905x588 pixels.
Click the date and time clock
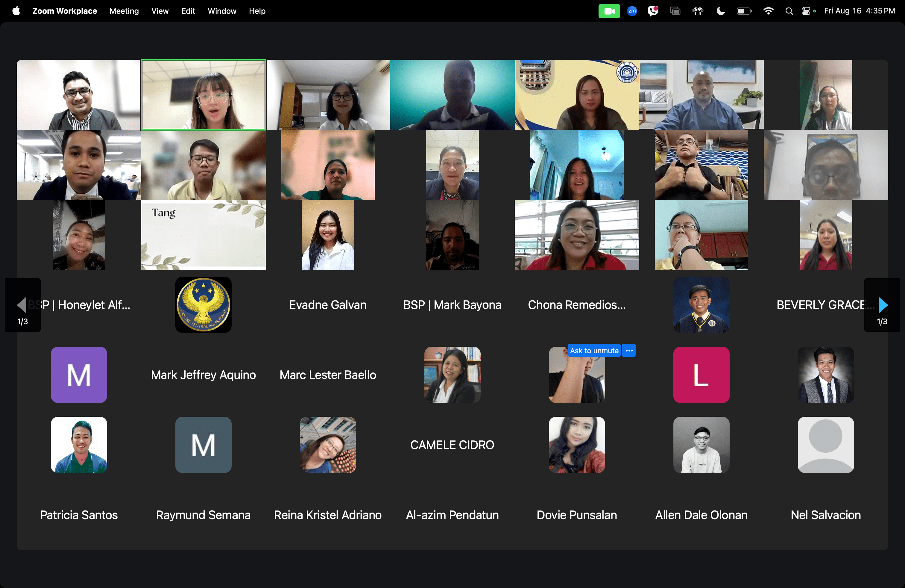click(859, 11)
